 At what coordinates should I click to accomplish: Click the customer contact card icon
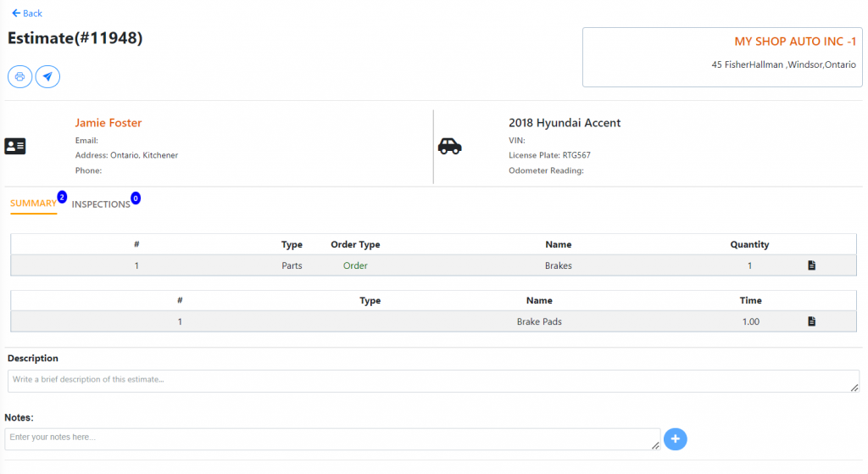click(15, 147)
